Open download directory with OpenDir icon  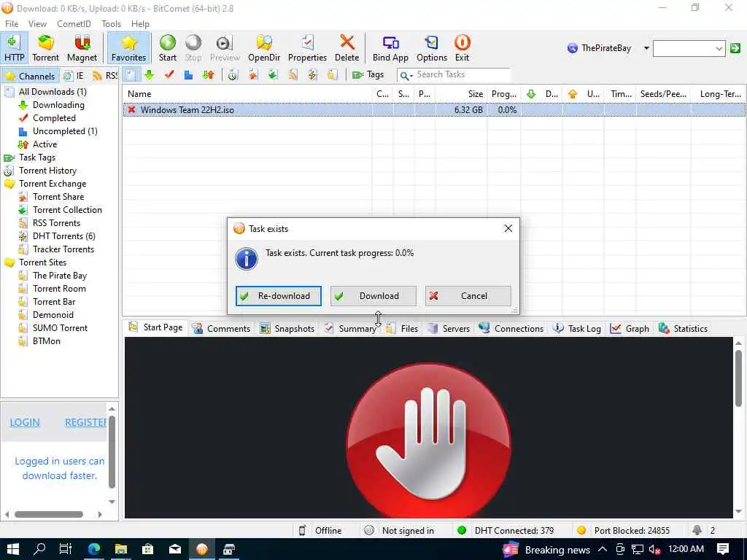click(264, 47)
